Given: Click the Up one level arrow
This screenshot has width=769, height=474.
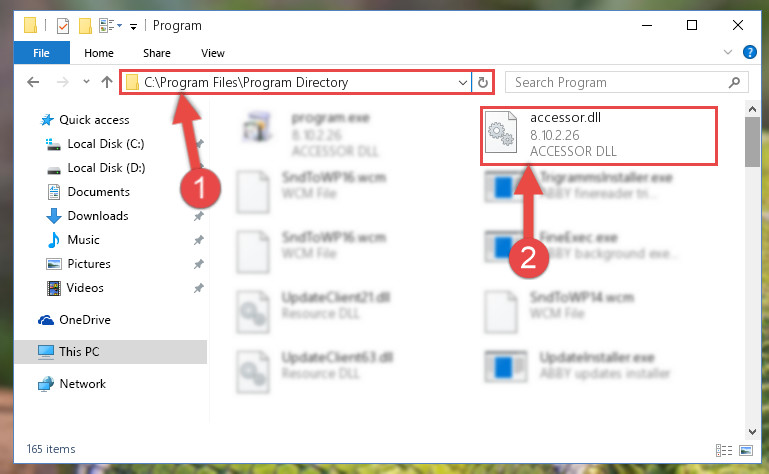Looking at the screenshot, I should tap(107, 82).
